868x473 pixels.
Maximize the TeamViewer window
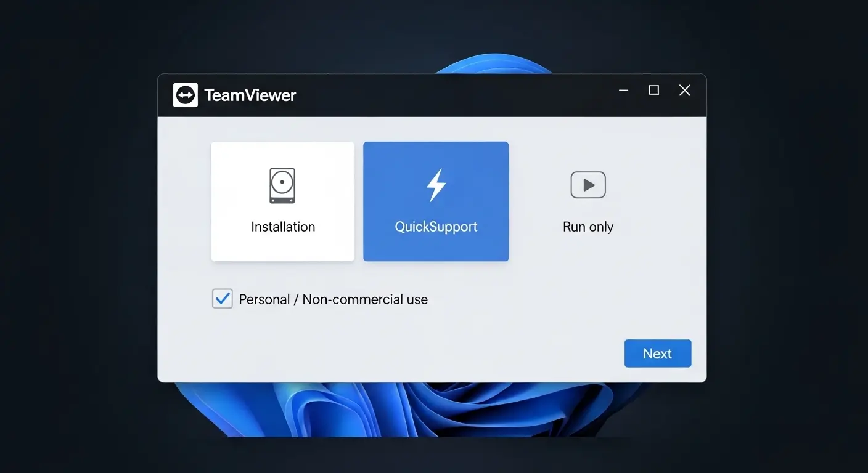click(x=654, y=91)
